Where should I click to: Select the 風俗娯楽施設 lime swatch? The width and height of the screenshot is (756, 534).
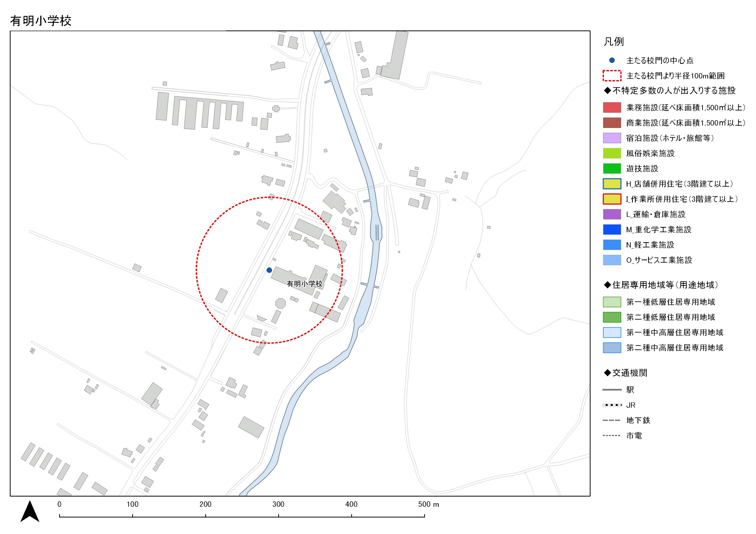(612, 153)
